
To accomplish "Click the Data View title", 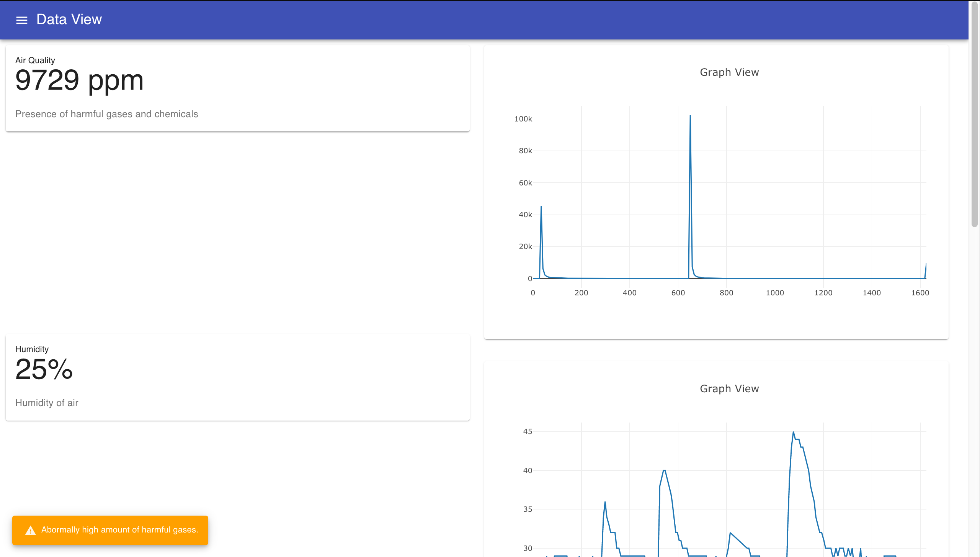I will (x=69, y=20).
